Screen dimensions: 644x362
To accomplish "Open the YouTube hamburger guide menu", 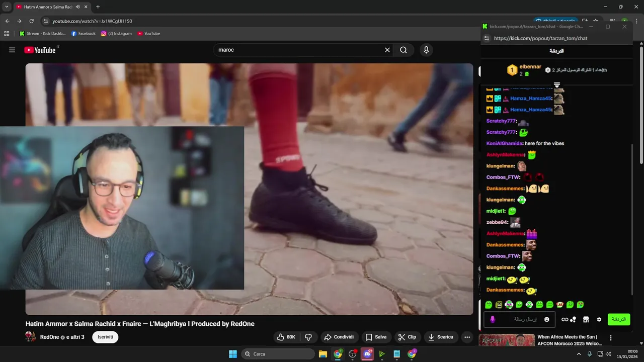I will 12,50.
